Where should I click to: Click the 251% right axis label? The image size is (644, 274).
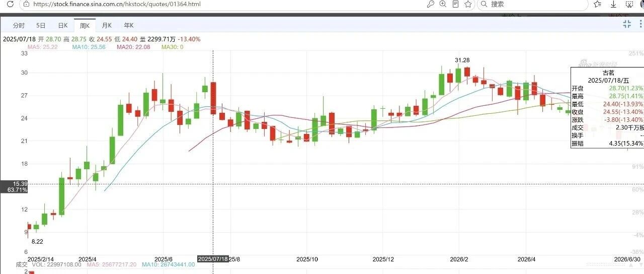coord(636,53)
